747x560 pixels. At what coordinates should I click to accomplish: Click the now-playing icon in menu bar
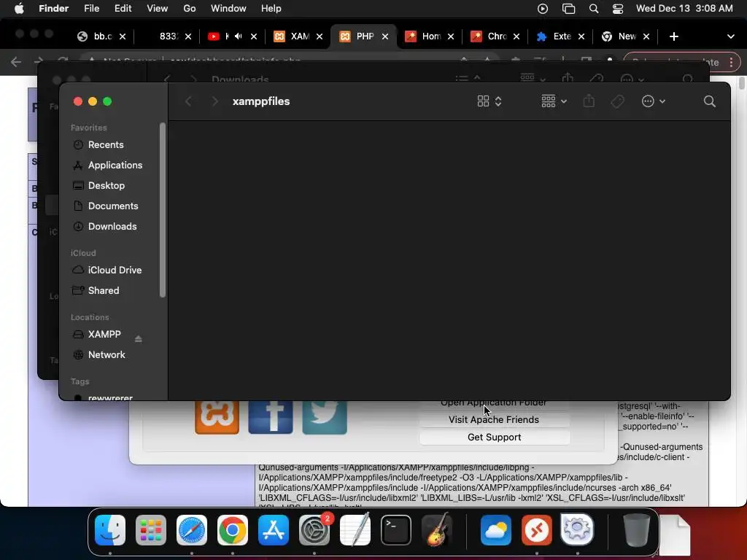point(543,9)
